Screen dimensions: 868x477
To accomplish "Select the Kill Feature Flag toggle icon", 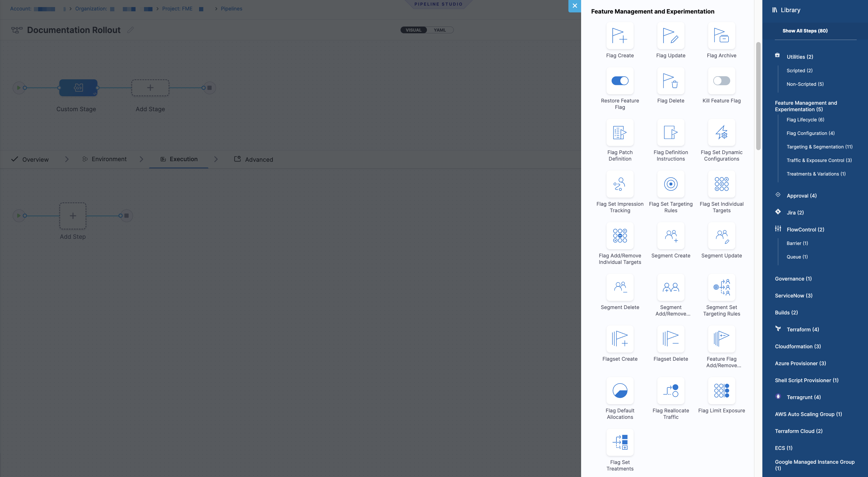I will pyautogui.click(x=721, y=80).
